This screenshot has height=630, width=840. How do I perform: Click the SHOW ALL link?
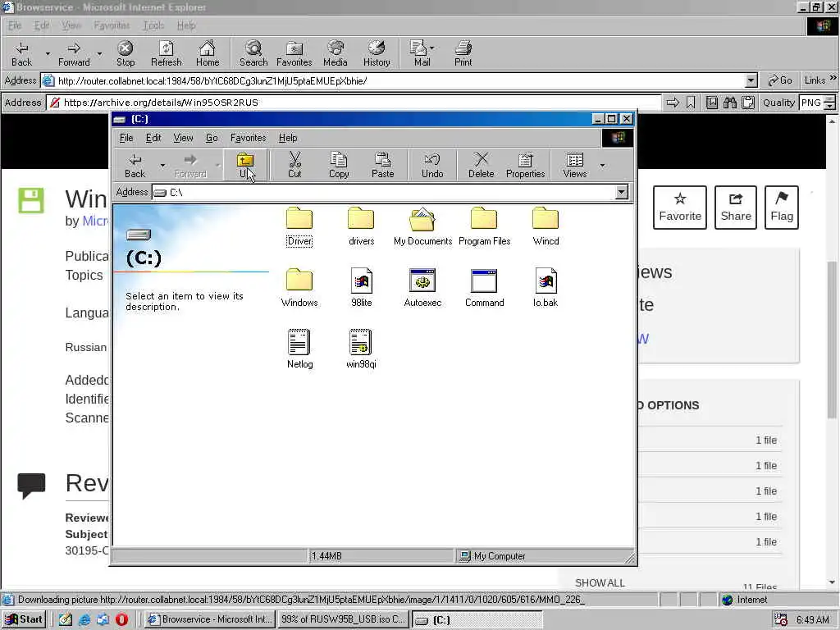click(600, 583)
